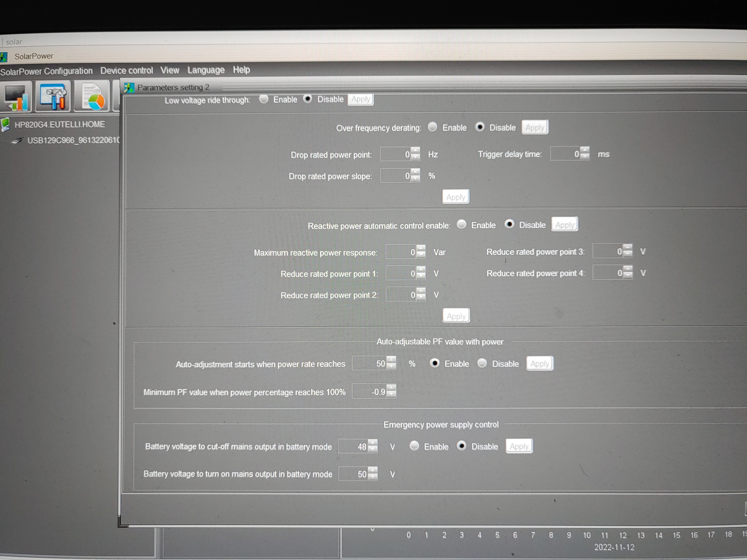Open the hammer-and-wrench settings toolbar icon
747x560 pixels.
pos(53,97)
